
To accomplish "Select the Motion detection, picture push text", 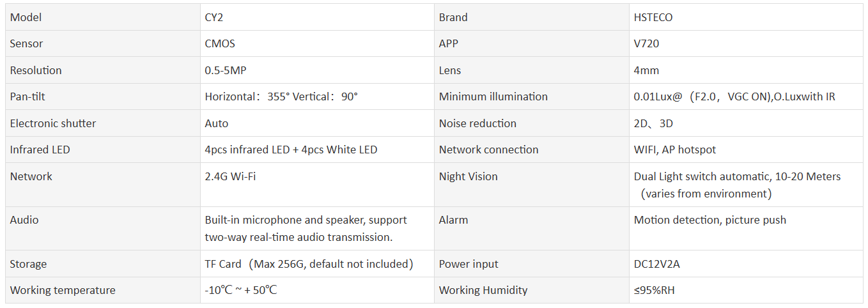I will pos(709,220).
